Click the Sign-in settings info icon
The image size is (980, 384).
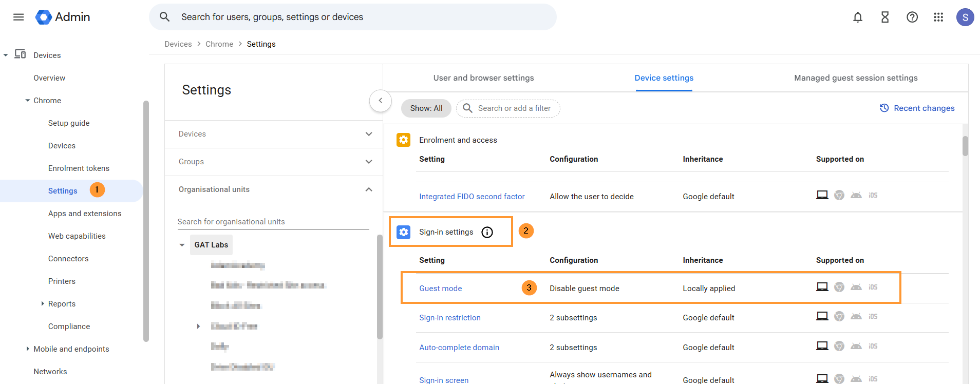487,233
